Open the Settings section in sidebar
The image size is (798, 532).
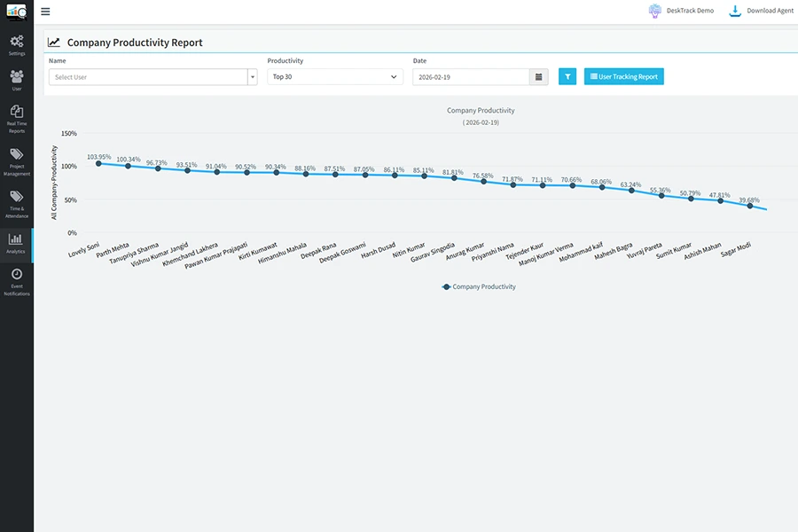point(16,44)
